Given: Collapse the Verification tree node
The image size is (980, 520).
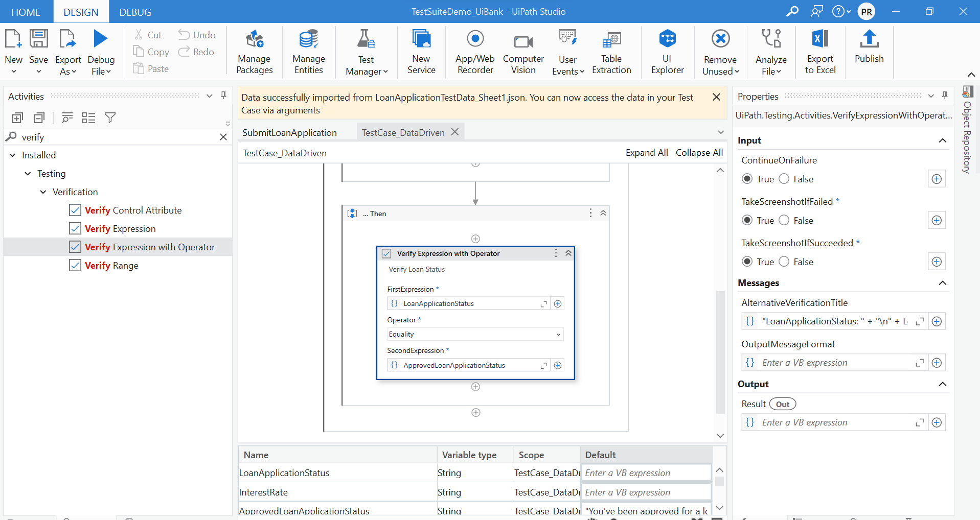Looking at the screenshot, I should (43, 192).
